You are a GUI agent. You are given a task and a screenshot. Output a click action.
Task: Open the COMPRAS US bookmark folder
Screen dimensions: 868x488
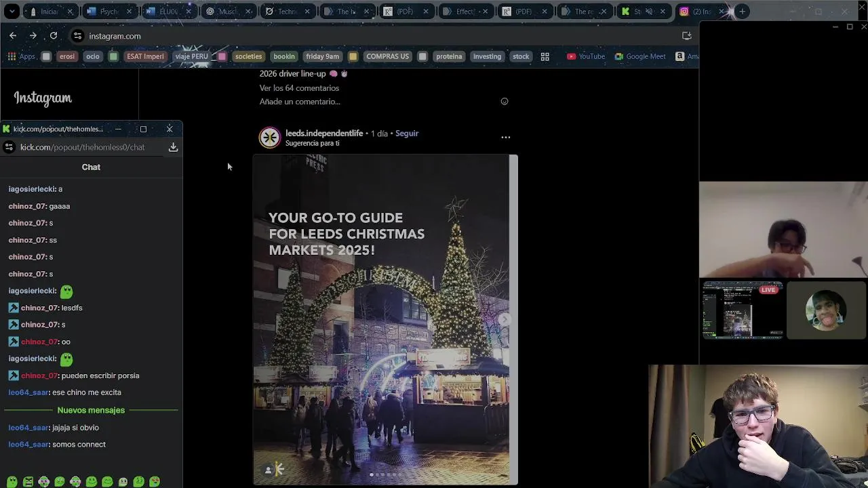(x=387, y=56)
